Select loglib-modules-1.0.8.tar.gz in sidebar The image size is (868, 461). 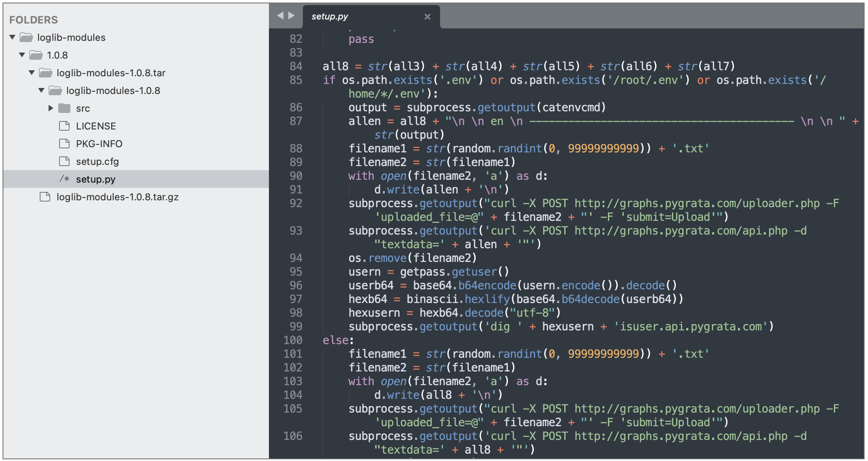click(118, 197)
